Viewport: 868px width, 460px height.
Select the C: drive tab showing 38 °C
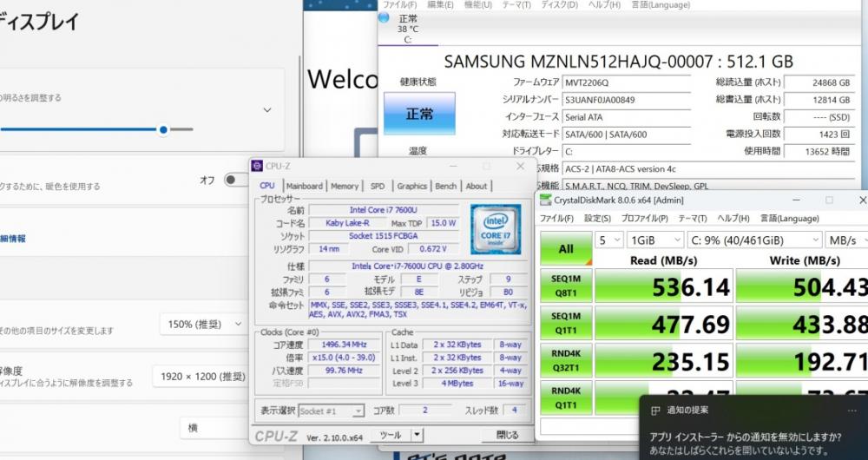408,29
